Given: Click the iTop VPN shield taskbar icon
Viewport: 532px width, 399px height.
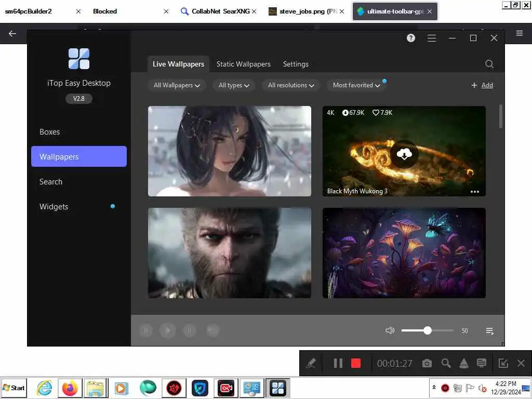Looking at the screenshot, I should tap(200, 388).
